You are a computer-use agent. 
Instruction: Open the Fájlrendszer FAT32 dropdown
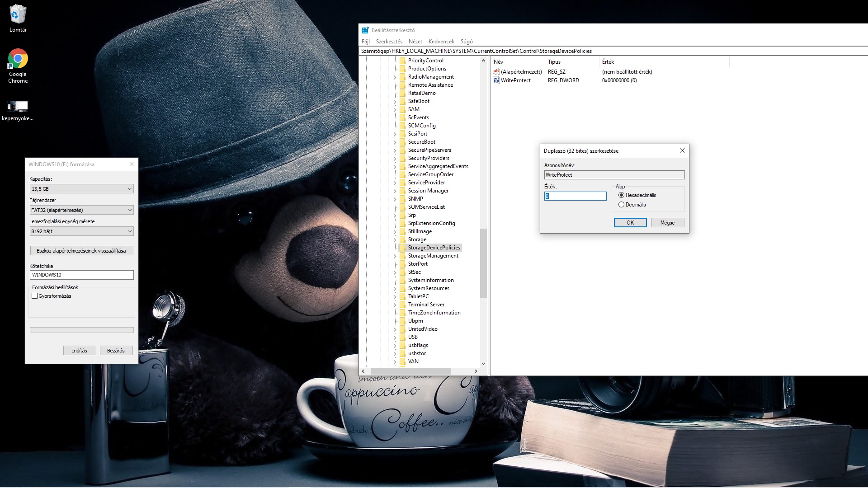click(x=81, y=210)
